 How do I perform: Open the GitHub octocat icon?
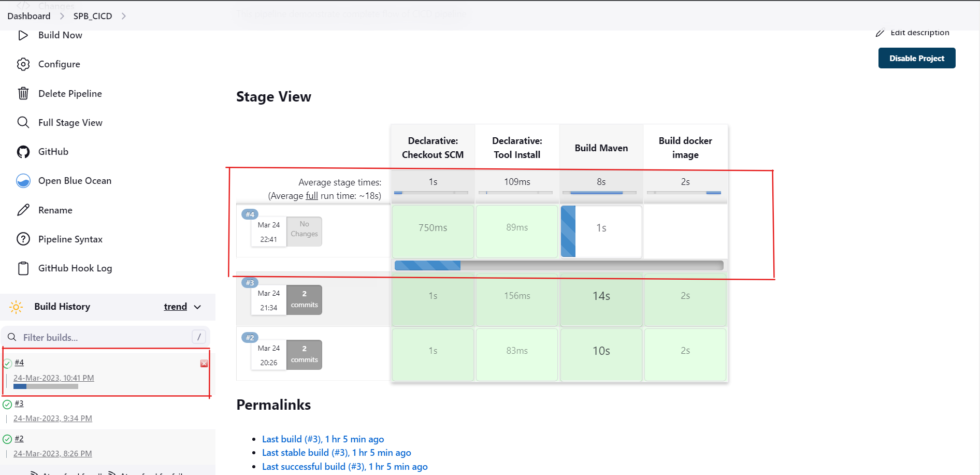coord(23,152)
